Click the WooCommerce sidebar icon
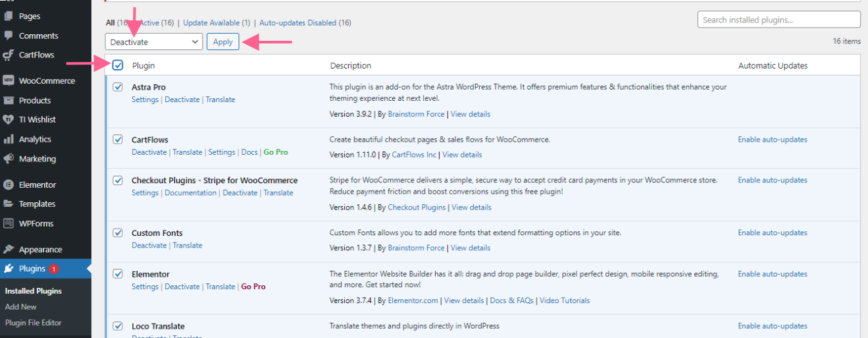868x338 pixels. (8, 80)
